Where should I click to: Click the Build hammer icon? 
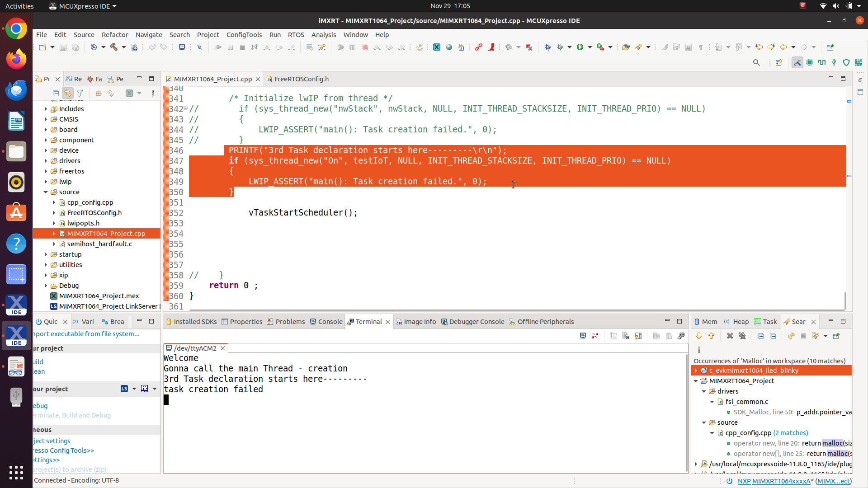coord(114,47)
